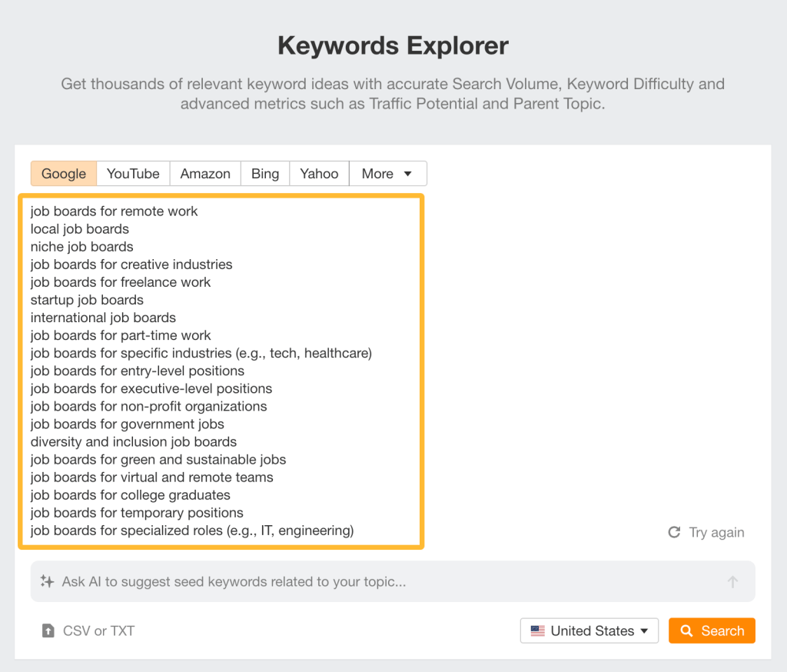Select the keyword 'niche job boards'
This screenshot has height=672, width=787.
(81, 246)
